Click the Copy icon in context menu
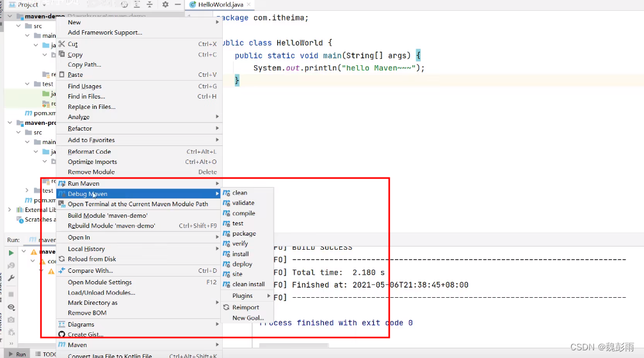The image size is (644, 358). click(61, 54)
